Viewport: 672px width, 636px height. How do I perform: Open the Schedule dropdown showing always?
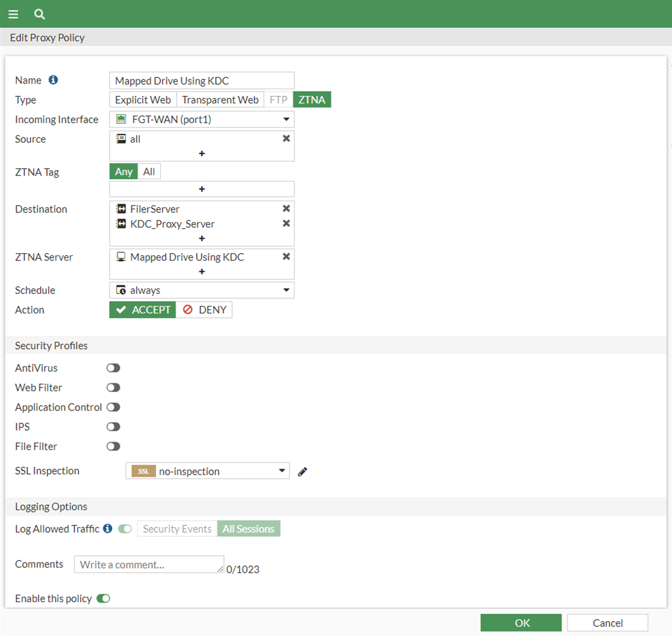click(x=286, y=290)
